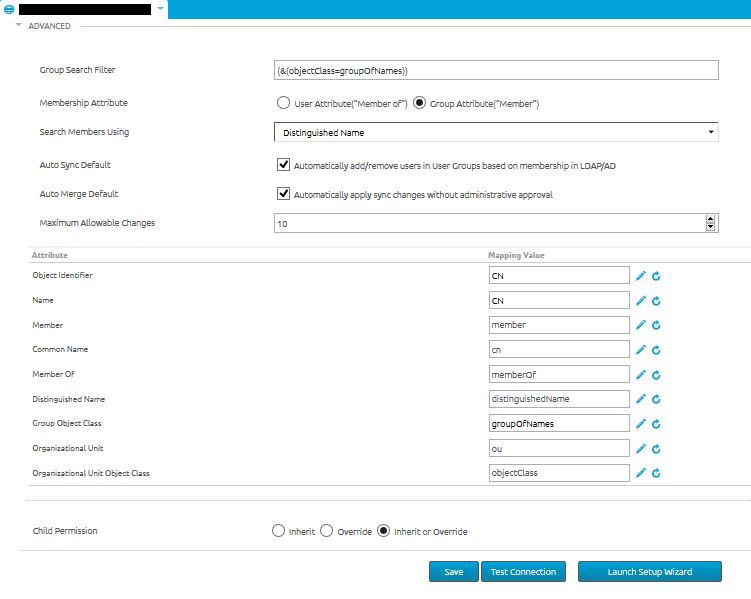Collapse the ADVANCED section

point(19,26)
